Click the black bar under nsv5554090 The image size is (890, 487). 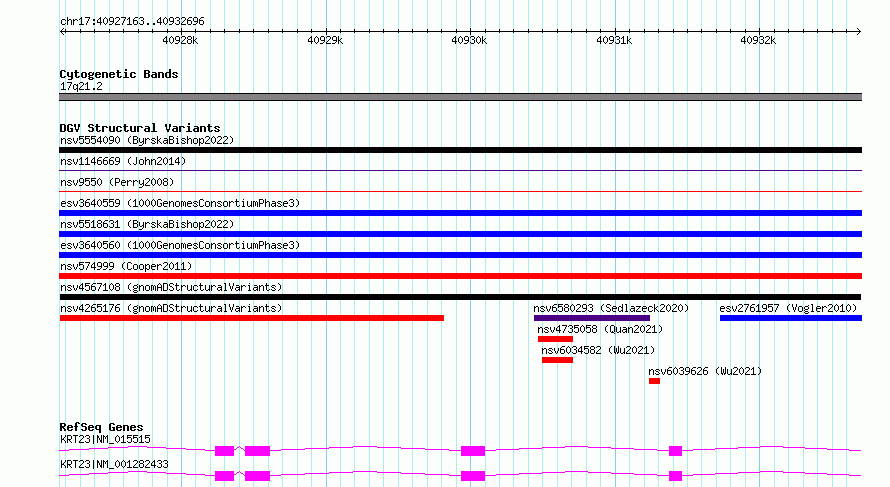(460, 150)
